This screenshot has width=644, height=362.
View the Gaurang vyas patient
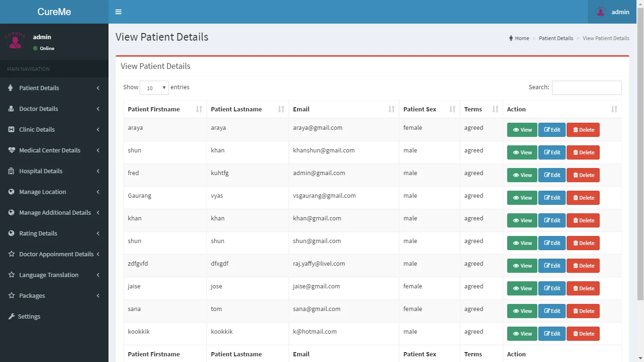522,198
